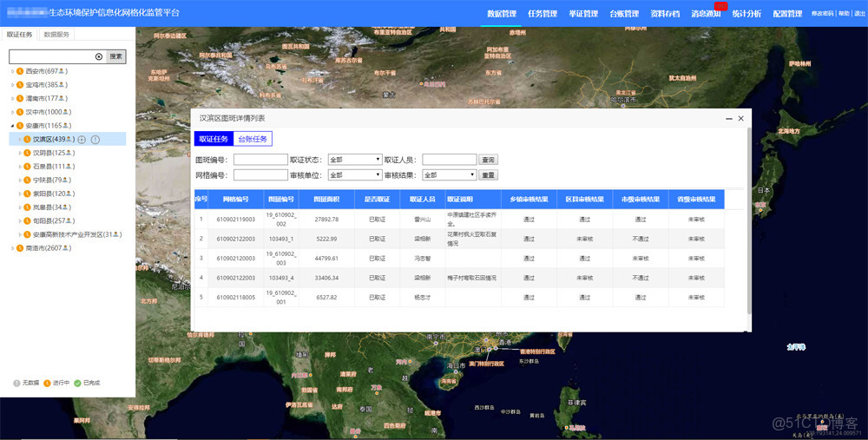
Task: Click the cell 103493_1
Action: pyautogui.click(x=281, y=240)
